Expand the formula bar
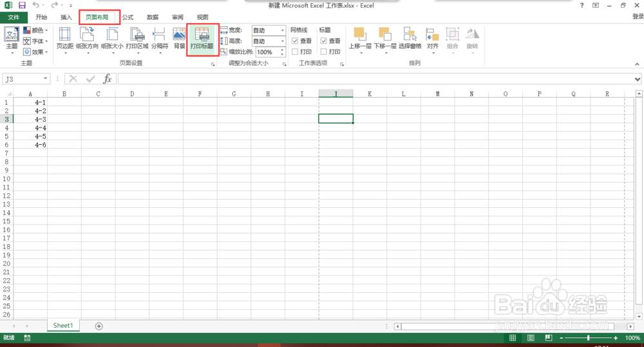644x347 pixels. point(637,79)
